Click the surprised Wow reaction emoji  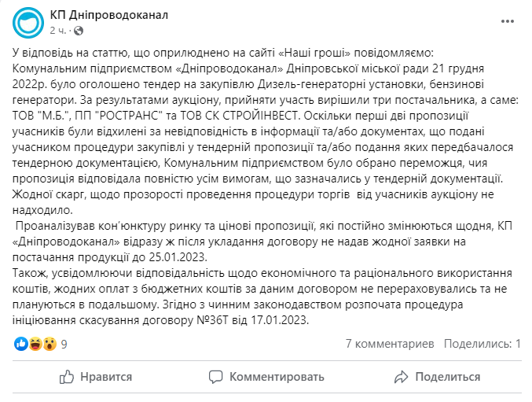[49, 344]
